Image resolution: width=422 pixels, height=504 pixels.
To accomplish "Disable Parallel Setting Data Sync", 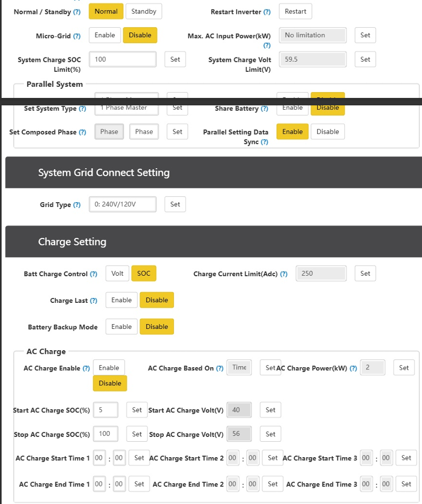I will 327,131.
